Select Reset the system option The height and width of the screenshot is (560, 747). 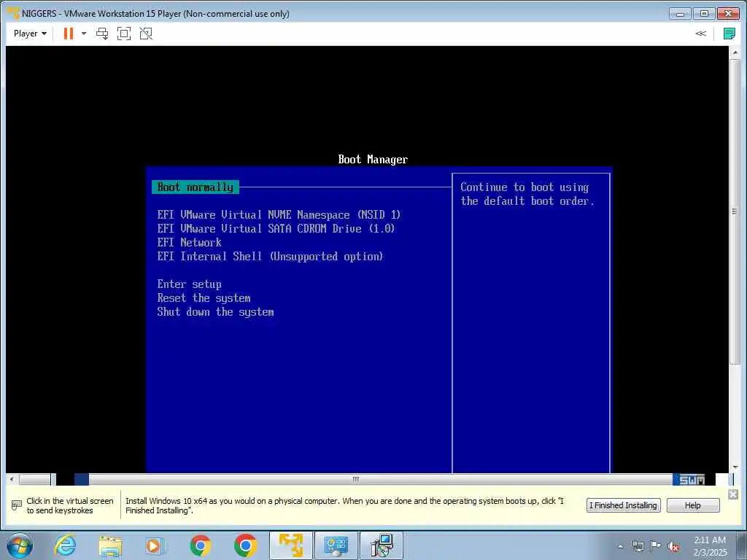(x=204, y=298)
